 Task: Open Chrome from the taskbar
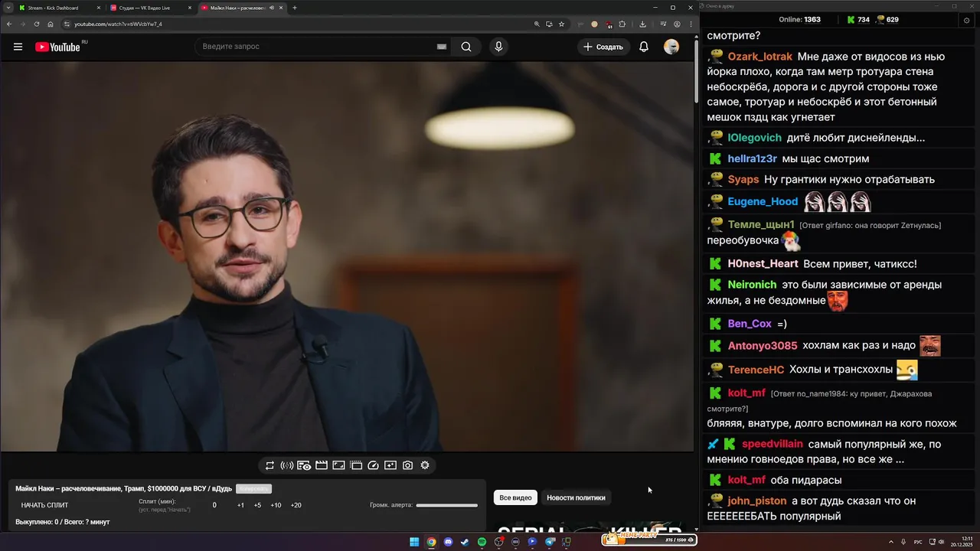(x=431, y=542)
